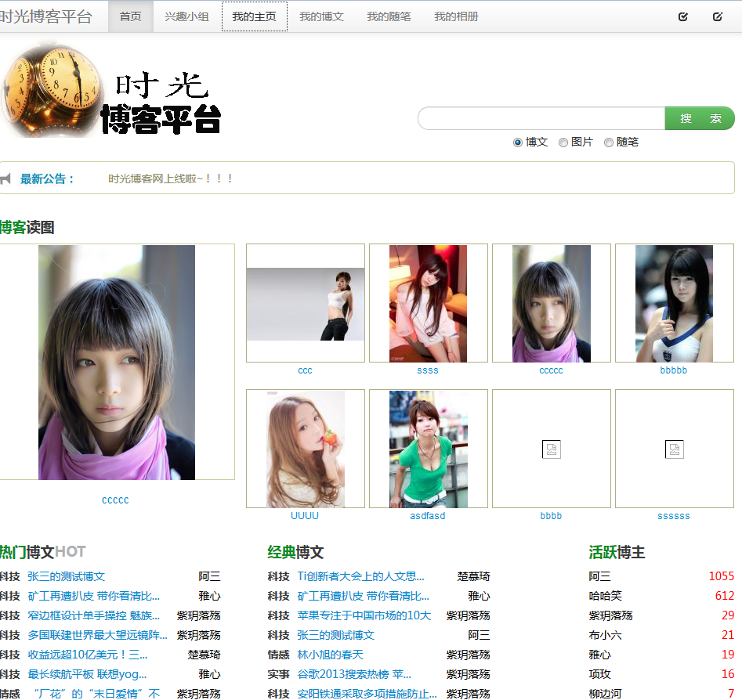Focus the blog search input field
The width and height of the screenshot is (742, 700).
(541, 118)
